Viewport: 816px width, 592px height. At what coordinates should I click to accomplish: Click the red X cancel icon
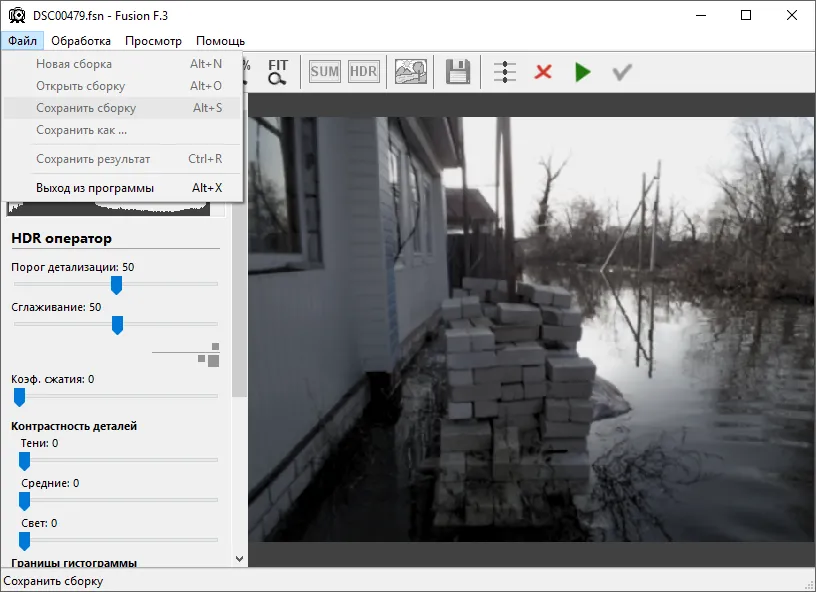click(x=543, y=72)
